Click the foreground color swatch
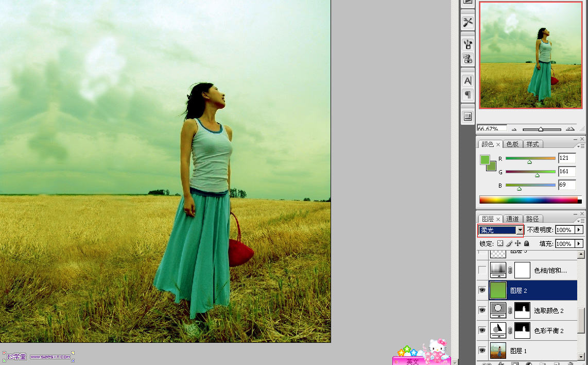Viewport: 588px width, 365px height. pyautogui.click(x=485, y=160)
